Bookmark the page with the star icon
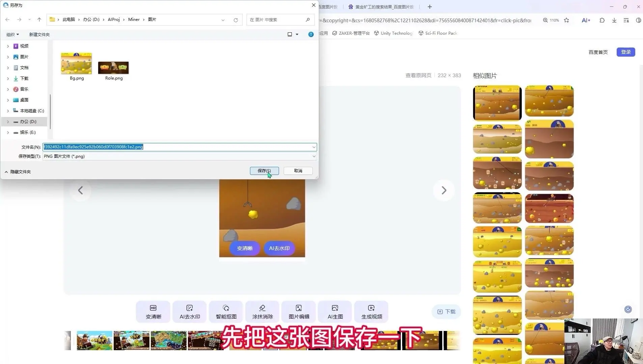The width and height of the screenshot is (643, 364). pyautogui.click(x=566, y=20)
